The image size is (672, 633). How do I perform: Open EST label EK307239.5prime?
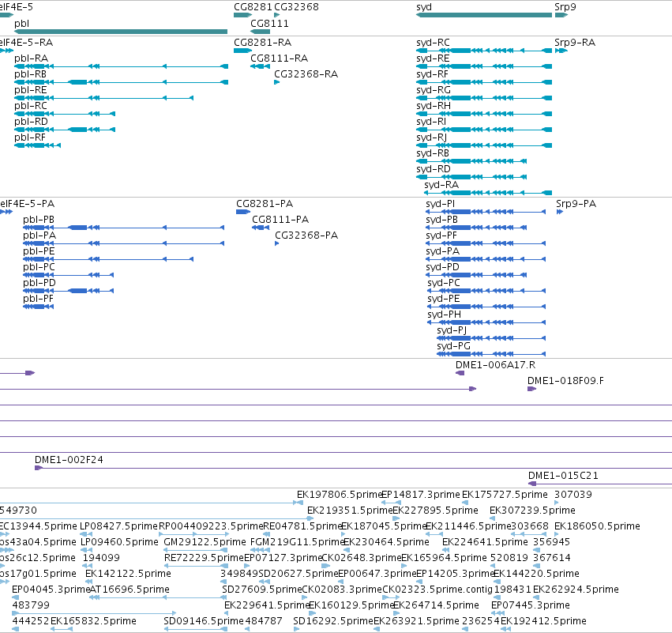532,511
